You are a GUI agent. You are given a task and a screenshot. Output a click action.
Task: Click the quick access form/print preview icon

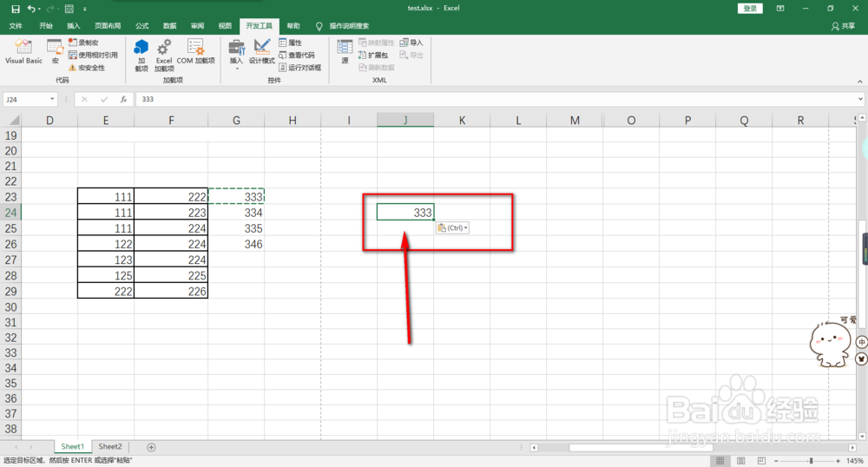point(69,9)
